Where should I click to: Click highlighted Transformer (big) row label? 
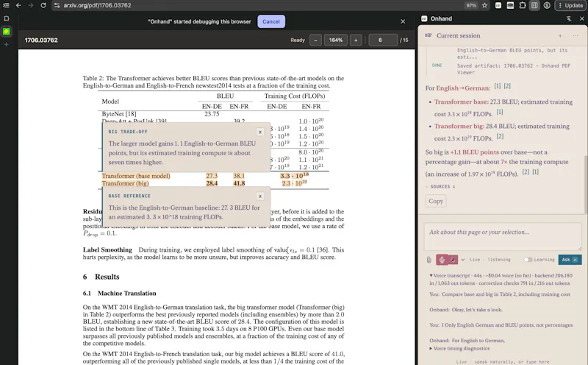[x=125, y=183]
